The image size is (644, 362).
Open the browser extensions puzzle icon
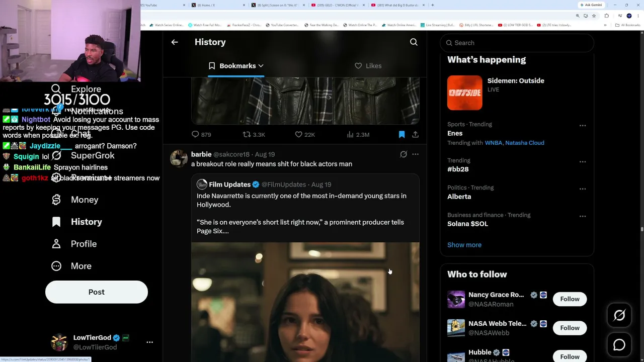coord(606,16)
